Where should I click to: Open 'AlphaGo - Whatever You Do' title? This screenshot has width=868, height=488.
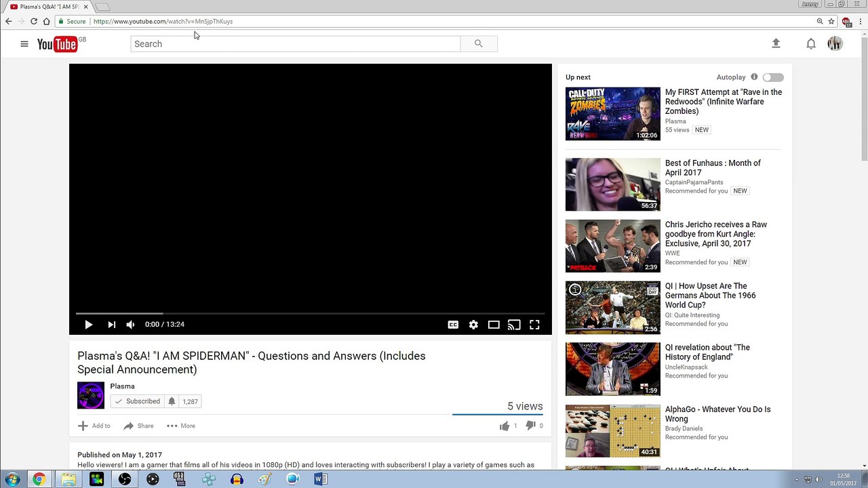[x=717, y=414]
